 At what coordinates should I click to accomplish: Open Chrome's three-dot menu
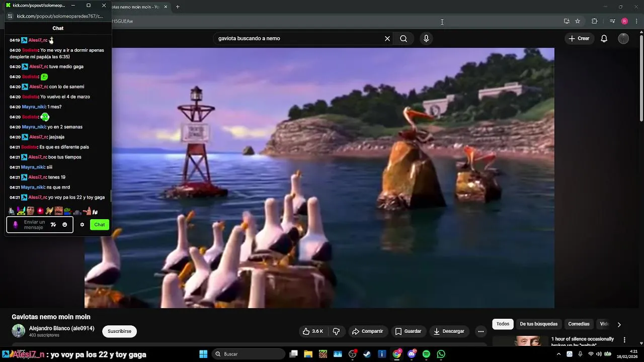(637, 21)
